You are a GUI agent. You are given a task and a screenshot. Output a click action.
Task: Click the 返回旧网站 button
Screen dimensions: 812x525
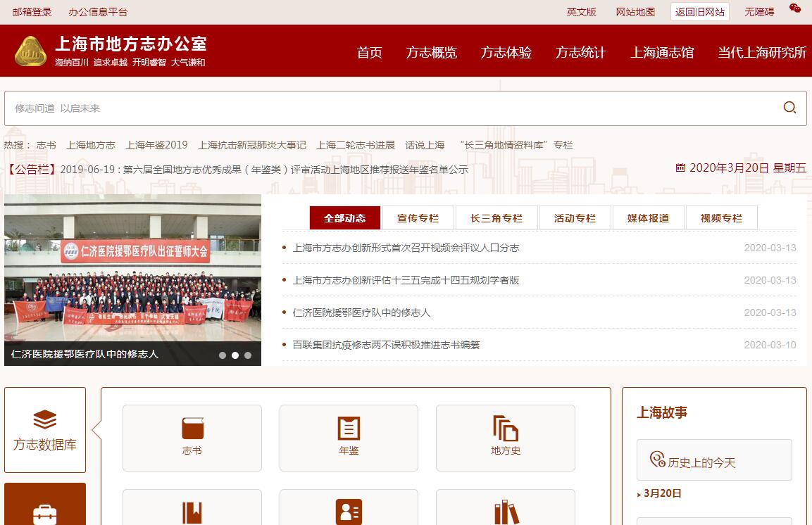pos(699,12)
